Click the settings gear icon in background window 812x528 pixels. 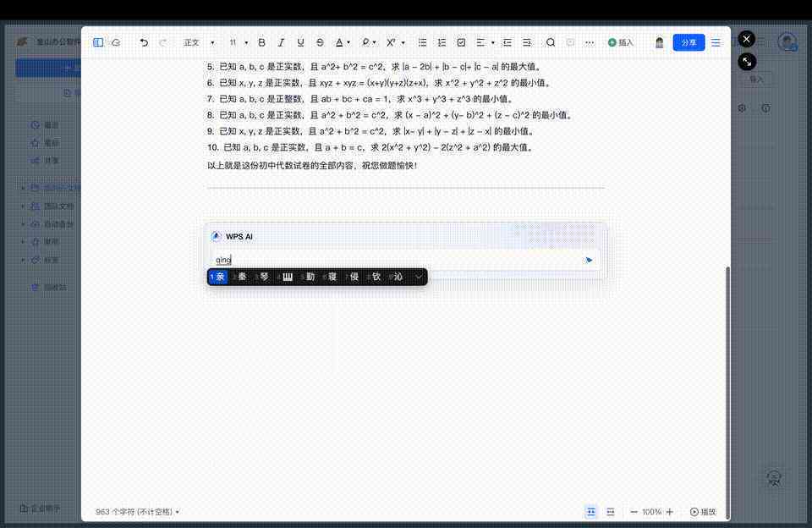pos(742,108)
